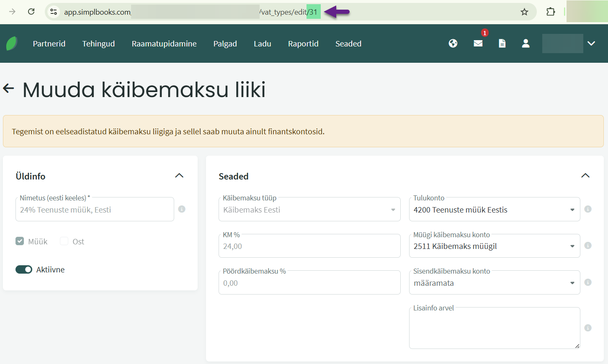The width and height of the screenshot is (608, 364).
Task: Reload the page in browser
Action: (31, 12)
